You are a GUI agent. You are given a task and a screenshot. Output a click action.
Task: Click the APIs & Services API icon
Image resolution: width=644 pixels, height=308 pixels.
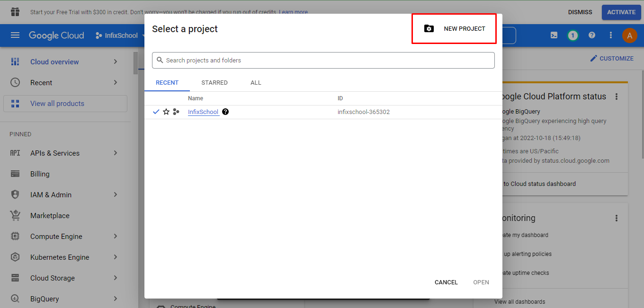click(15, 153)
